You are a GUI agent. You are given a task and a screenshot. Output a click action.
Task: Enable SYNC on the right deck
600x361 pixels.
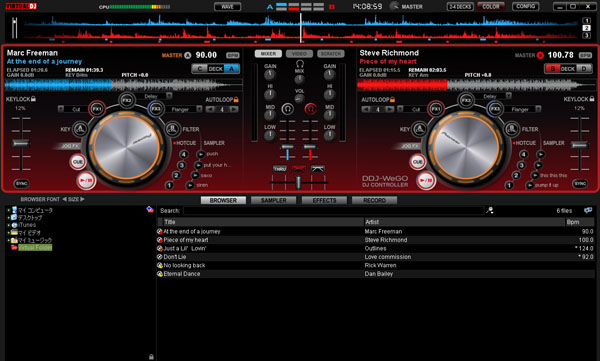[580, 184]
